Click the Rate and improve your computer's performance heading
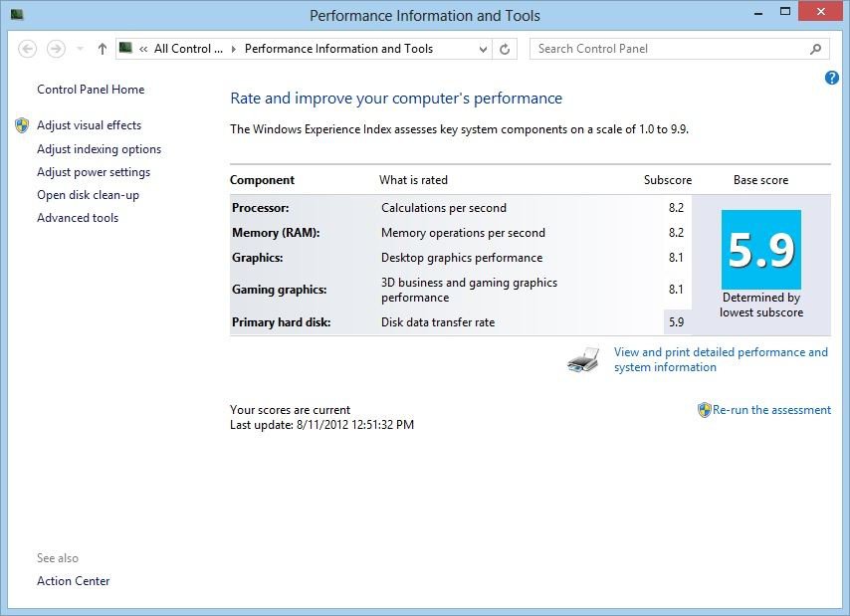 click(396, 99)
